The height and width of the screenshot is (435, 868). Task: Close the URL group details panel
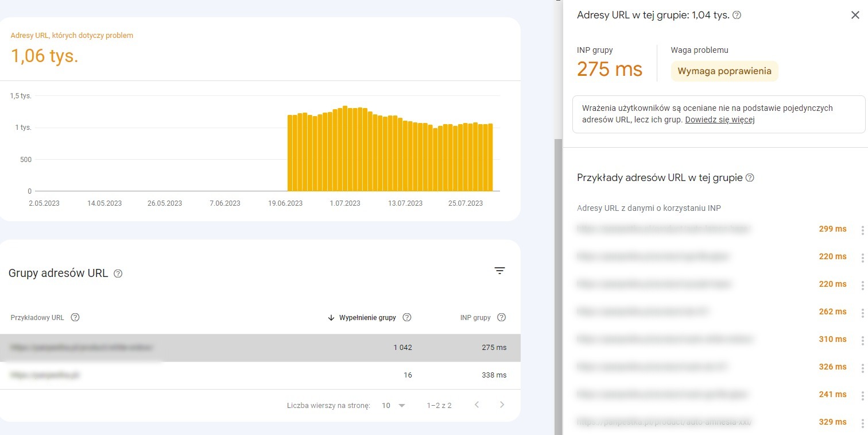click(x=855, y=16)
